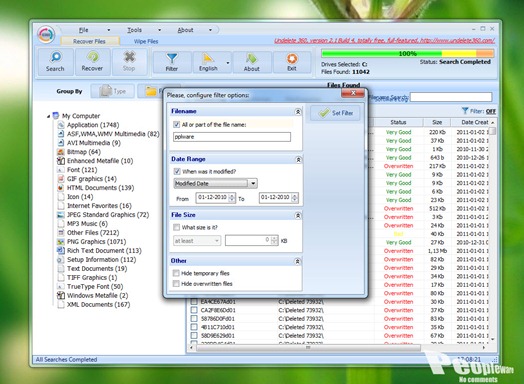The image size is (524, 384).
Task: Click the English language toolbar icon
Action: coord(208,58)
